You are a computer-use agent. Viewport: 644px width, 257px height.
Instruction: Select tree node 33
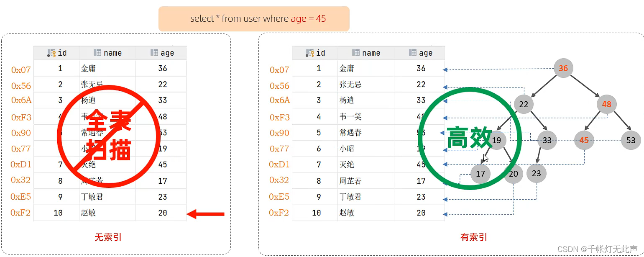[x=547, y=140]
